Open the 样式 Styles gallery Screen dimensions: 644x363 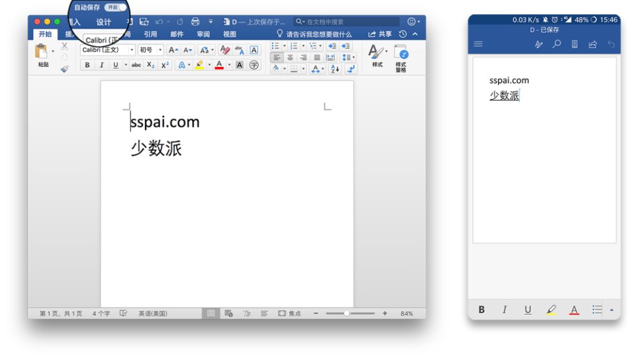pyautogui.click(x=377, y=56)
